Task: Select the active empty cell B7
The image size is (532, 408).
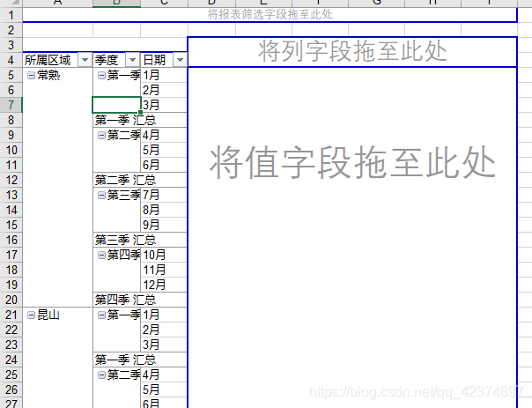Action: (116, 105)
